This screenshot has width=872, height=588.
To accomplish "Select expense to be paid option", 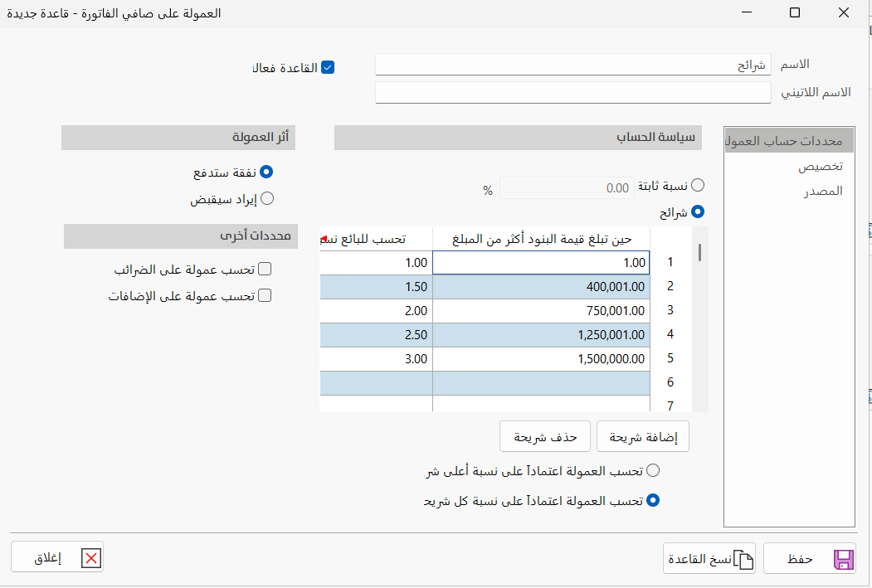I will pos(266,173).
